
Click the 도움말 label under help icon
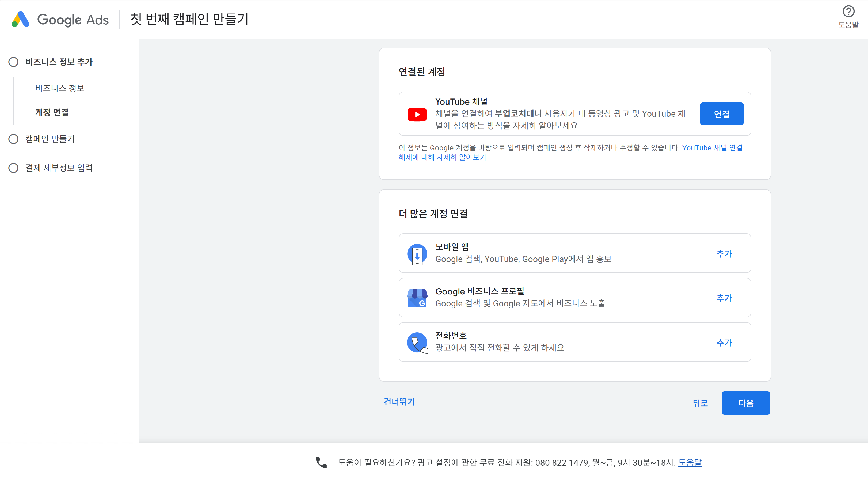pyautogui.click(x=848, y=25)
